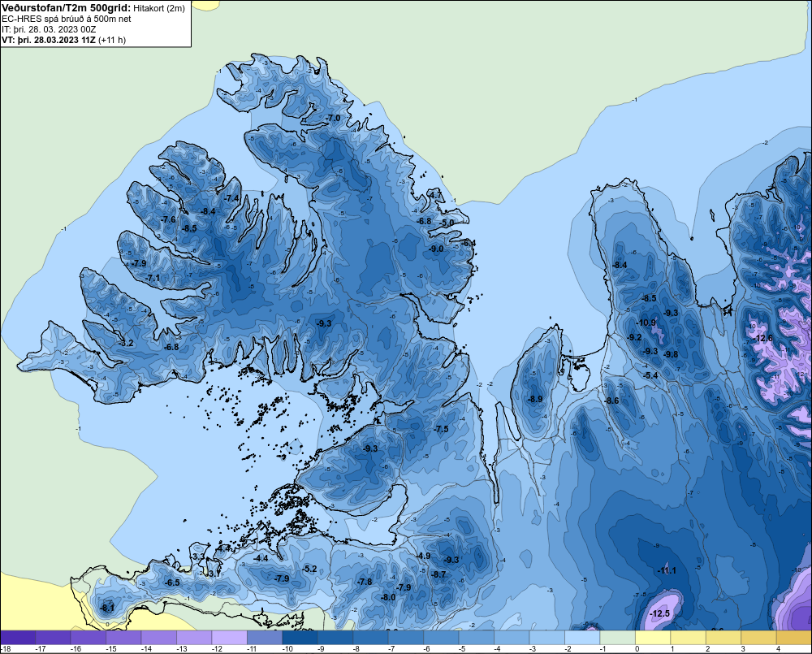Click the temperature value "-12.6" on the map

pyautogui.click(x=763, y=338)
